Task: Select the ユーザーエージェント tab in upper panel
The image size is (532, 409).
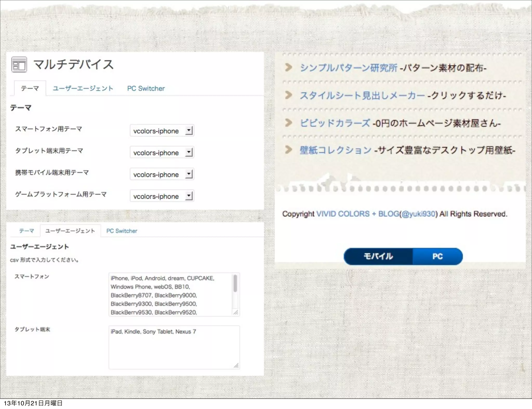Action: tap(83, 88)
